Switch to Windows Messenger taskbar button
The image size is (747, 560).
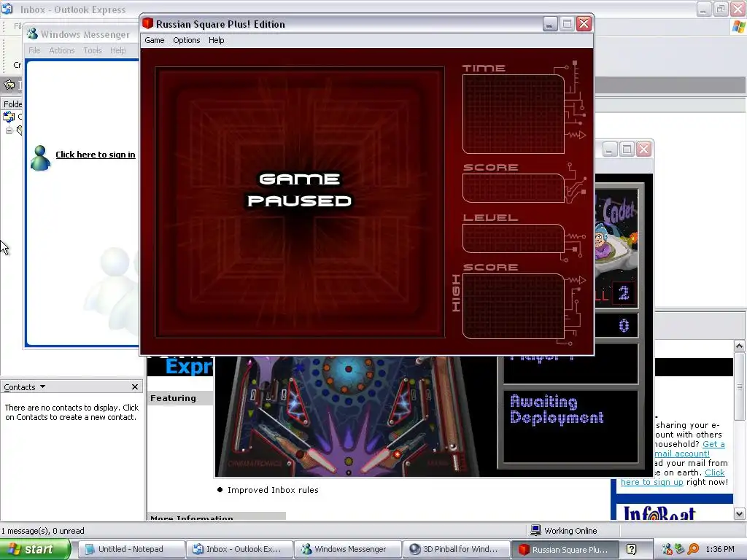(x=348, y=549)
